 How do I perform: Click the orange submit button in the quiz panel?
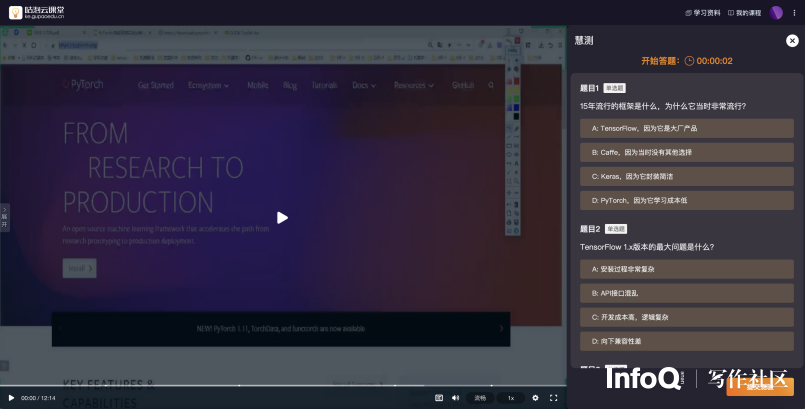(760, 387)
